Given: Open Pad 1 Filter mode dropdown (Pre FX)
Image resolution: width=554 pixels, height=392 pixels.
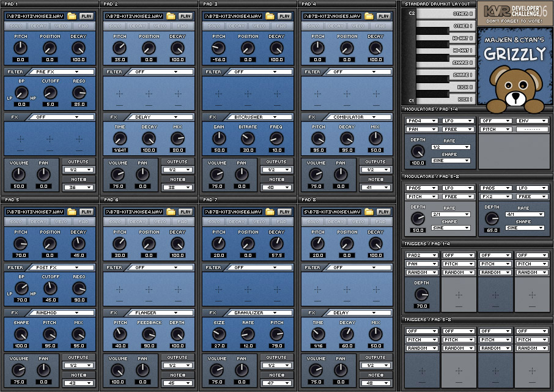Looking at the screenshot, I should 61,72.
